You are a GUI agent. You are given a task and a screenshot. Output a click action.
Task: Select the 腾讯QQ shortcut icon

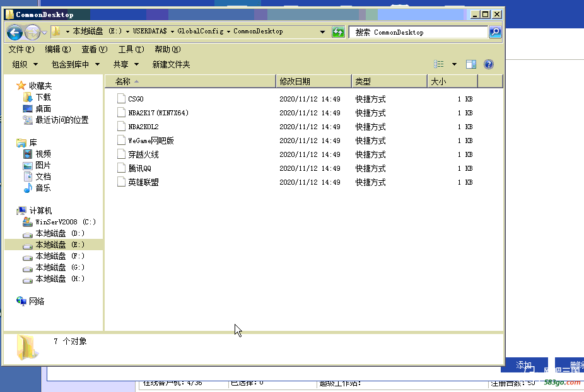click(121, 168)
